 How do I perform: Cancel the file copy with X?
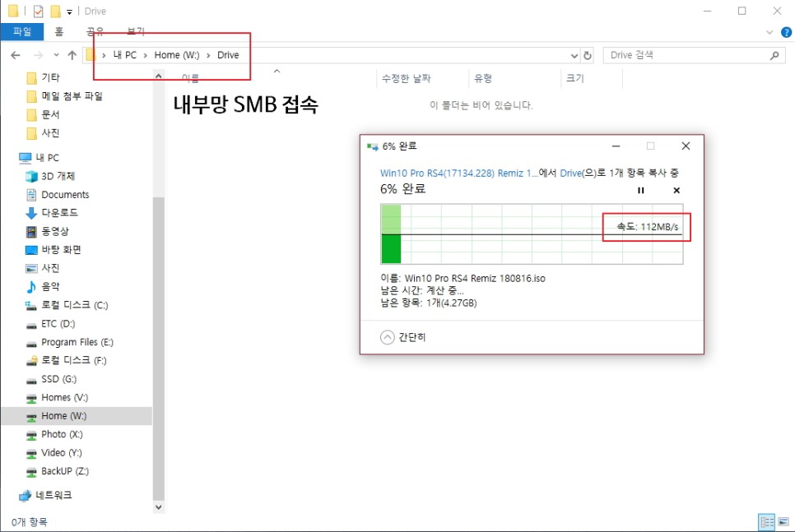676,191
